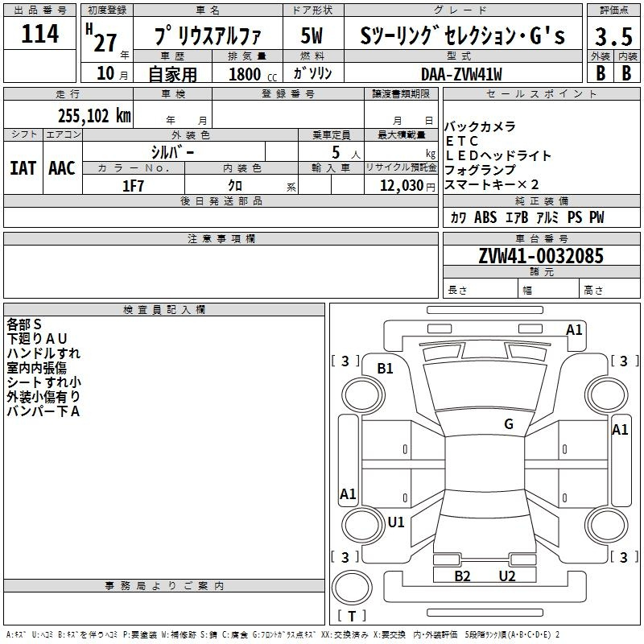Viewport: 644px width, 644px height.
Task: Click the U2 mark on the rear panel
Action: [507, 576]
